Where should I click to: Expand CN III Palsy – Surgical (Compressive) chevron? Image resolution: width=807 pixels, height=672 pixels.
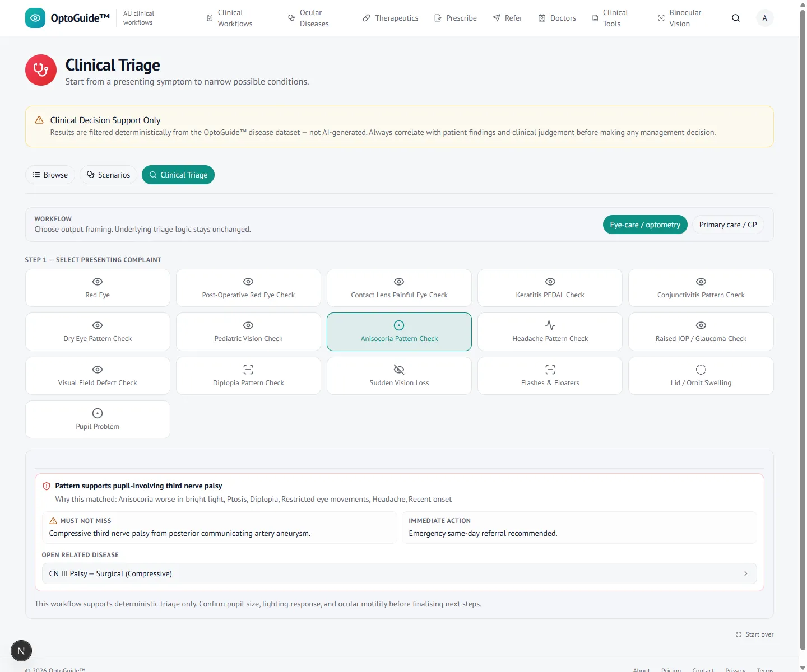[x=746, y=573]
